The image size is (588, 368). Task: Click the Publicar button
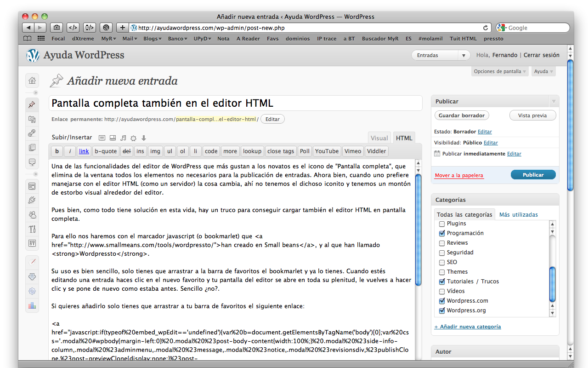point(533,175)
